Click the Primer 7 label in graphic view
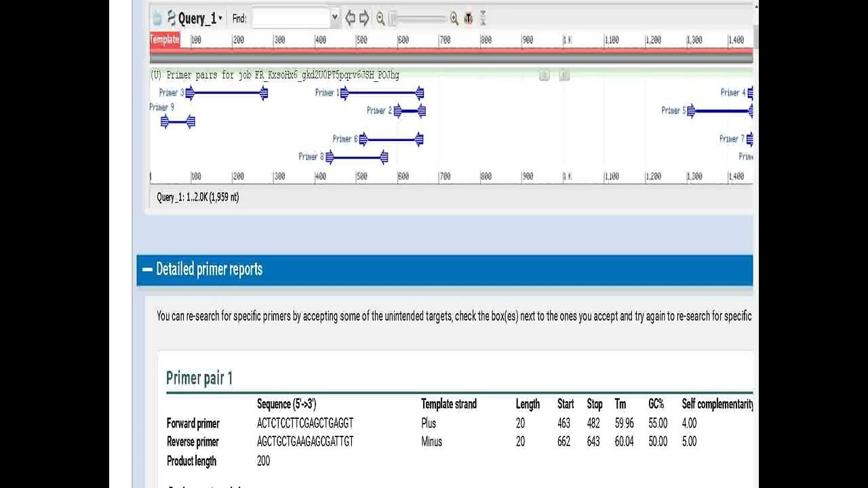Screen dimensions: 868x488 (732, 138)
